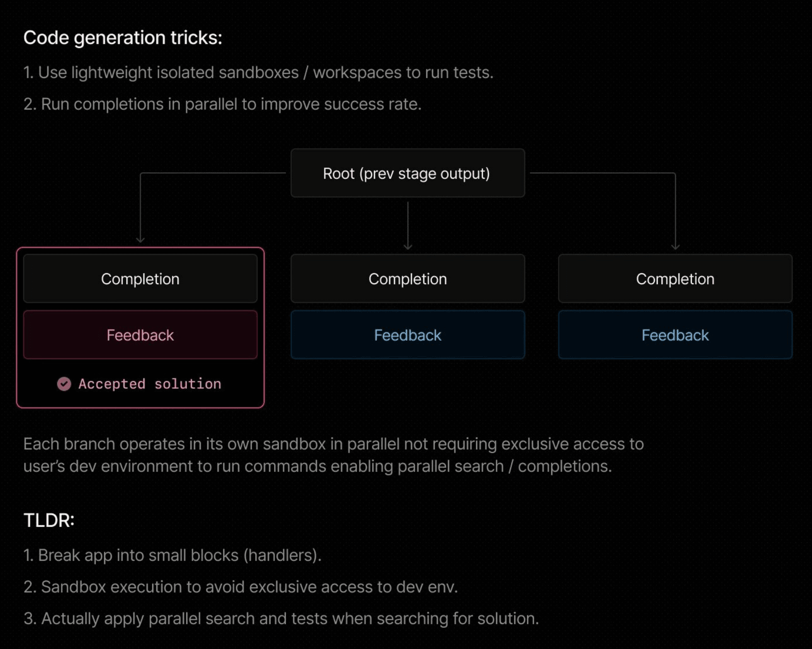812x649 pixels.
Task: Select the Completion box in the accepted branch
Action: [x=140, y=279]
